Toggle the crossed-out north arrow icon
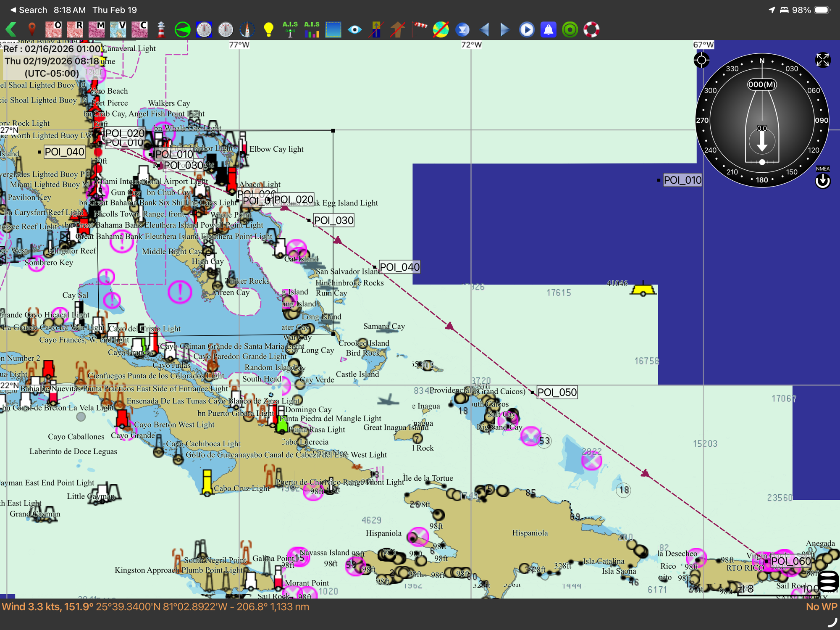 pyautogui.click(x=397, y=29)
